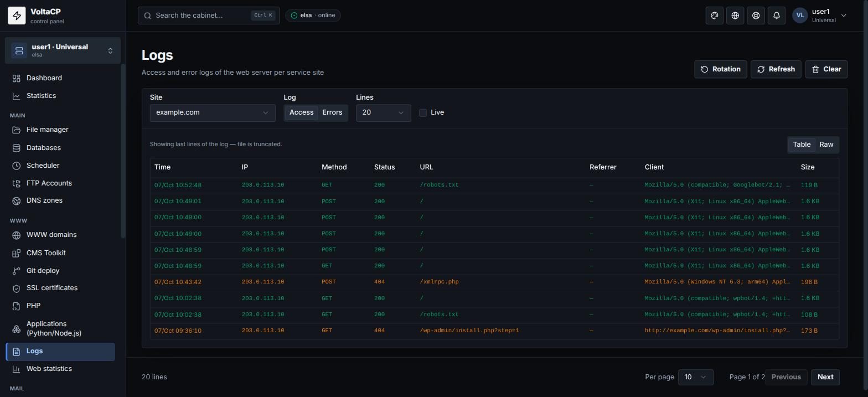Click the elsa online status badge

coord(313,16)
